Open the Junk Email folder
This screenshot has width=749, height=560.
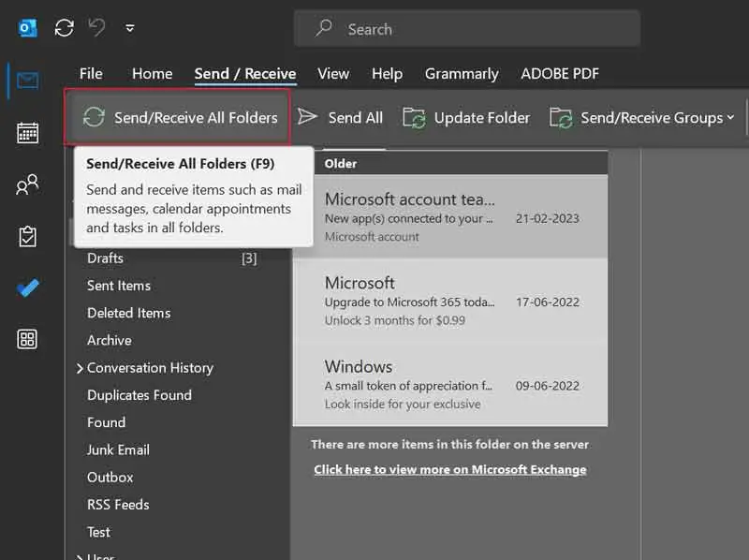tap(118, 449)
